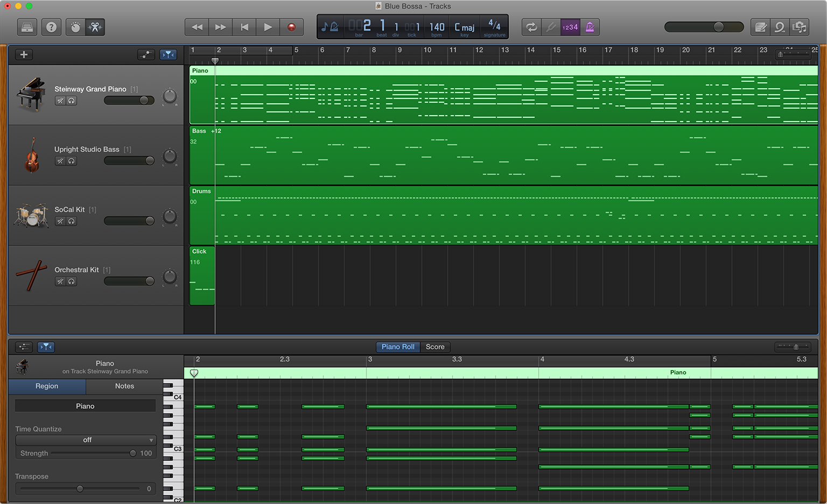Toggle Cycle mode
The image size is (827, 504).
[531, 27]
